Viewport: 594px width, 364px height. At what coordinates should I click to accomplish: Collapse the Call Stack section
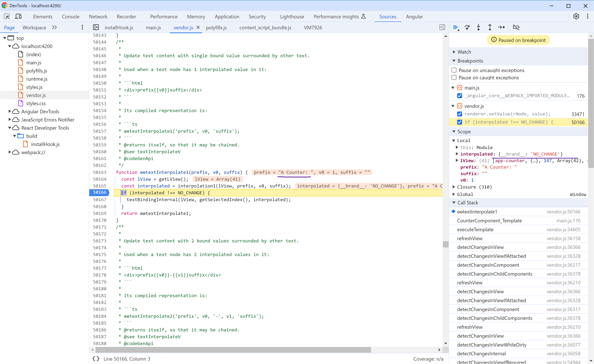pyautogui.click(x=454, y=203)
